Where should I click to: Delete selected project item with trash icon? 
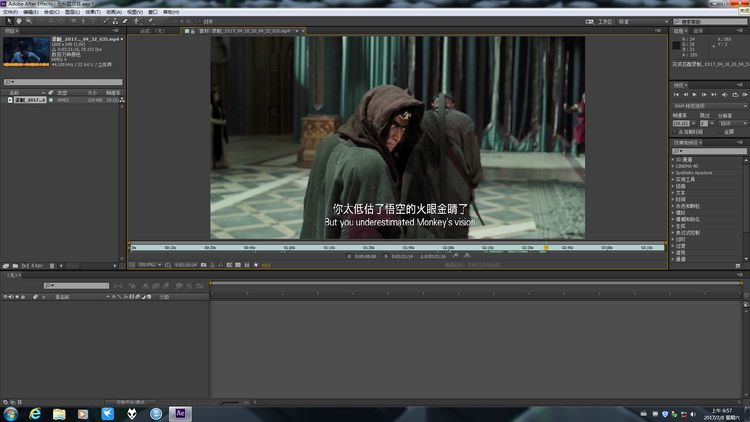[x=52, y=266]
